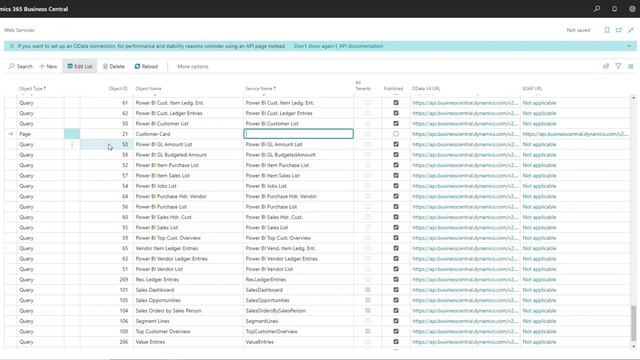
Task: Click the New action
Action: click(48, 66)
